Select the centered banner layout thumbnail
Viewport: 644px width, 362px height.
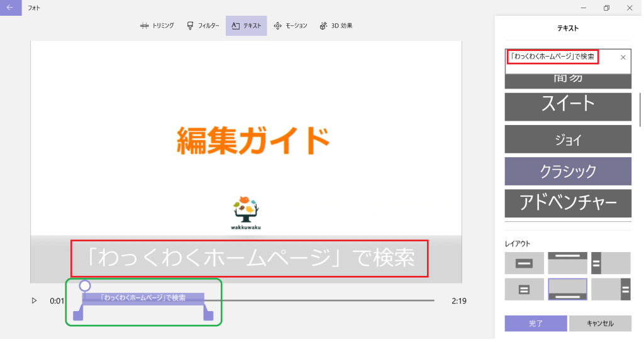point(524,263)
